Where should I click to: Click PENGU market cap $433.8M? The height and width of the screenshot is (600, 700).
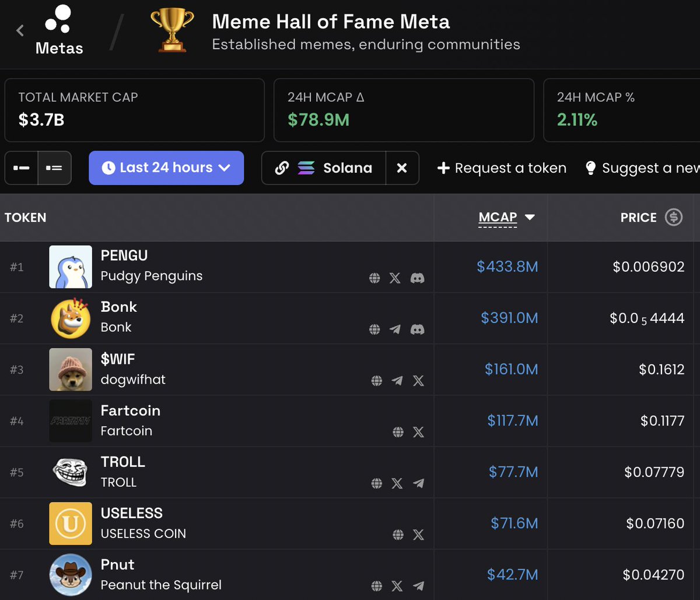[507, 267]
